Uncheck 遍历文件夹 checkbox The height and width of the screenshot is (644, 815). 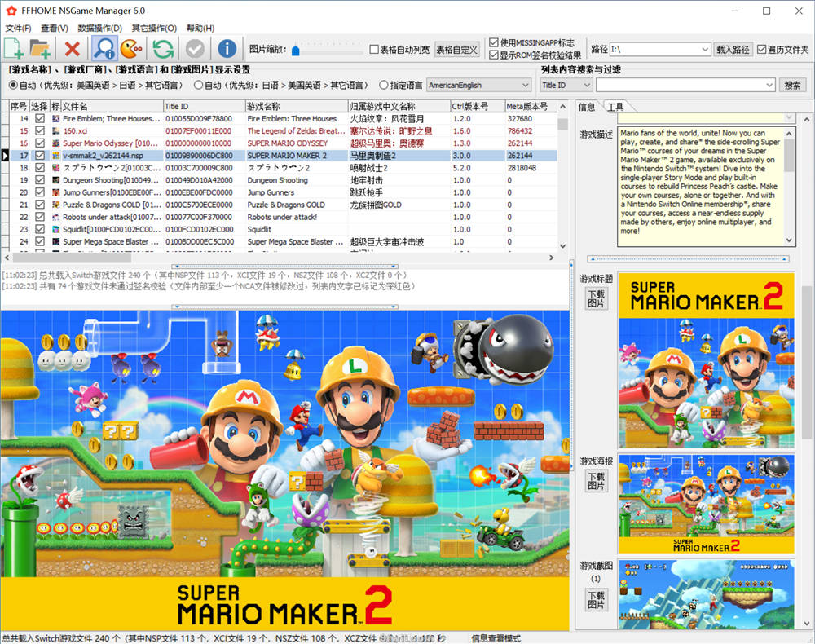coord(762,50)
